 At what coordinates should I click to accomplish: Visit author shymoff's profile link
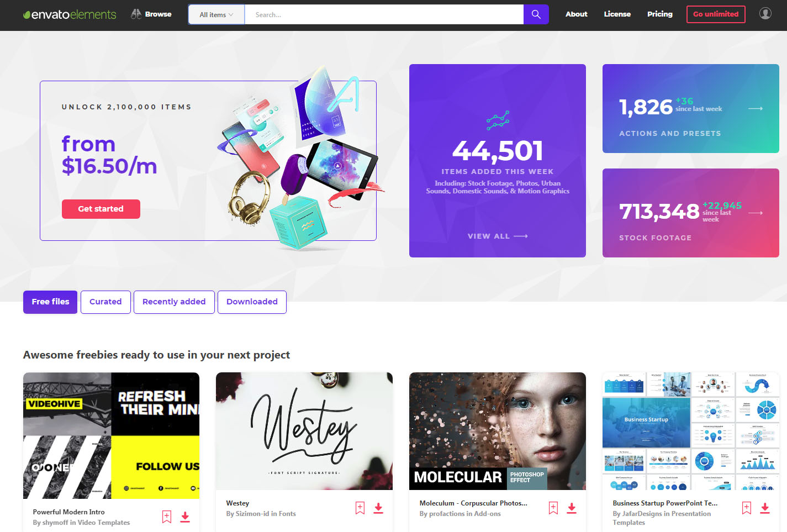point(54,523)
